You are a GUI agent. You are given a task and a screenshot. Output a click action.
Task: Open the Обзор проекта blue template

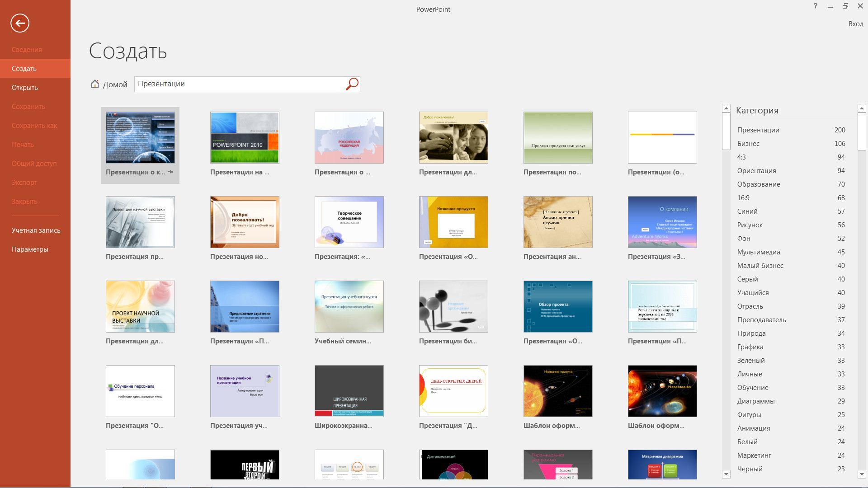coord(558,306)
